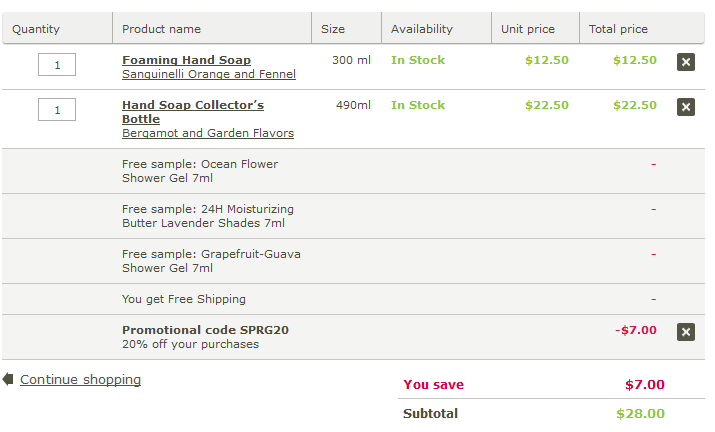Remove promotional code SPRG20
This screenshot has width=715, height=432.
point(685,332)
